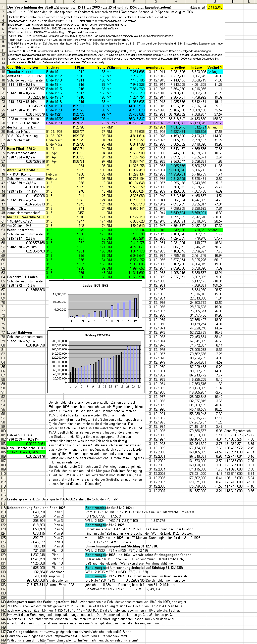The width and height of the screenshot is (257, 644).
Task: Click the 'Ende 1911' cell
Action: [55, 72]
